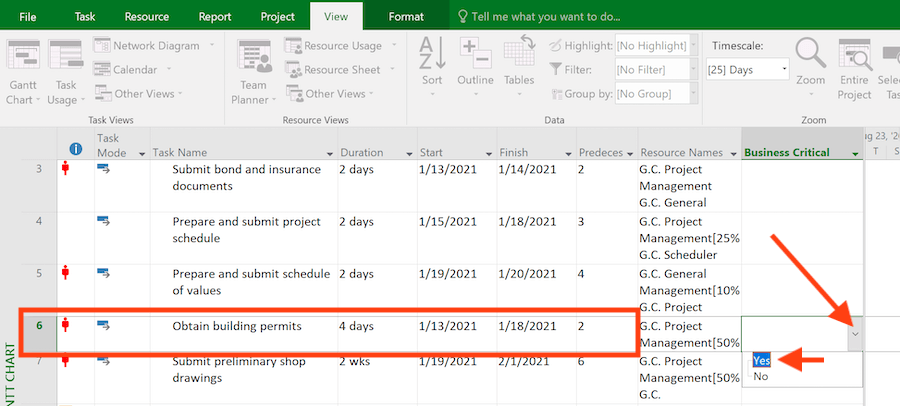Click the Tables icon

click(x=519, y=60)
